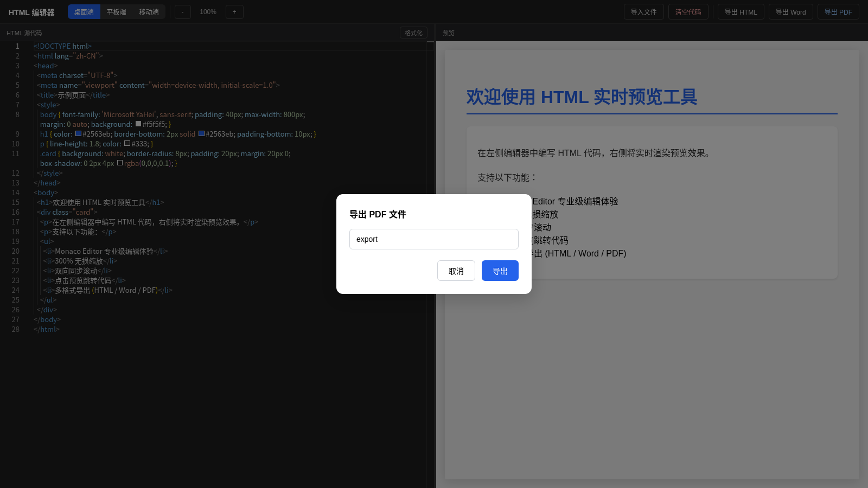This screenshot has width=868, height=488.
Task: Click the h1 color #2563eb swatch
Action: click(x=78, y=133)
